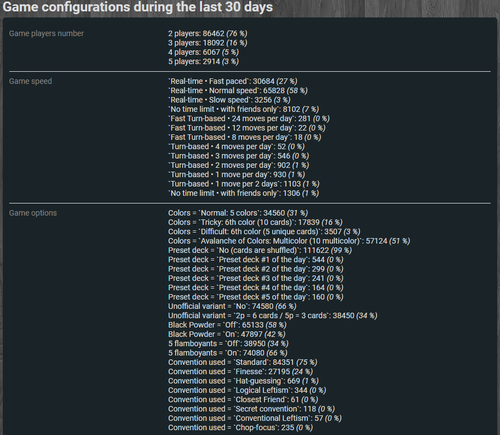This screenshot has height=435, width=500.
Task: Click 'Preset deck #4 of the day' line
Action: point(256,287)
